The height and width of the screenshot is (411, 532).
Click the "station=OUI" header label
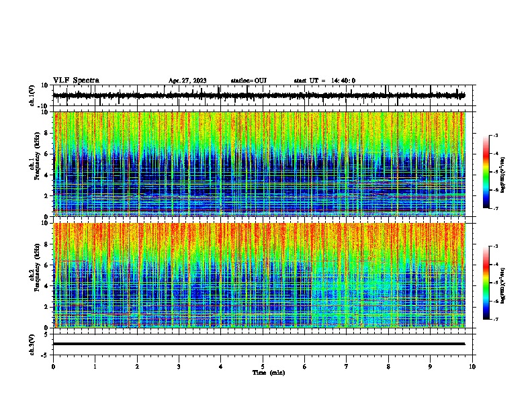click(249, 81)
